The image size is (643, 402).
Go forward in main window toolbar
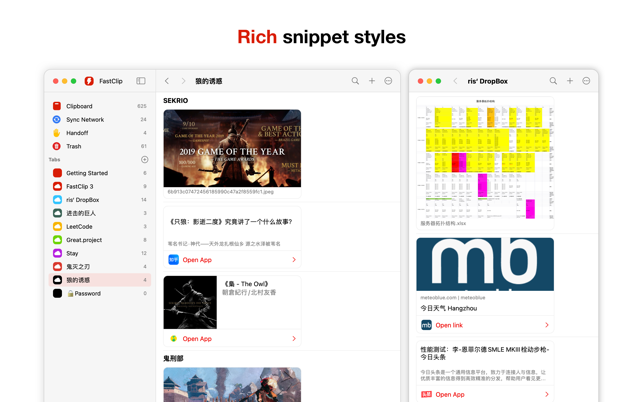click(183, 81)
